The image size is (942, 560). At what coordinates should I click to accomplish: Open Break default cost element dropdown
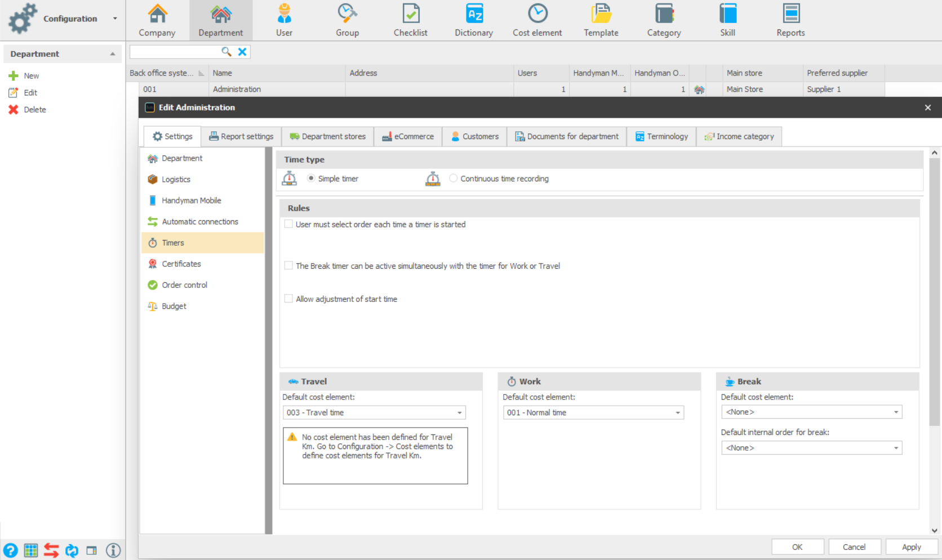pos(896,412)
